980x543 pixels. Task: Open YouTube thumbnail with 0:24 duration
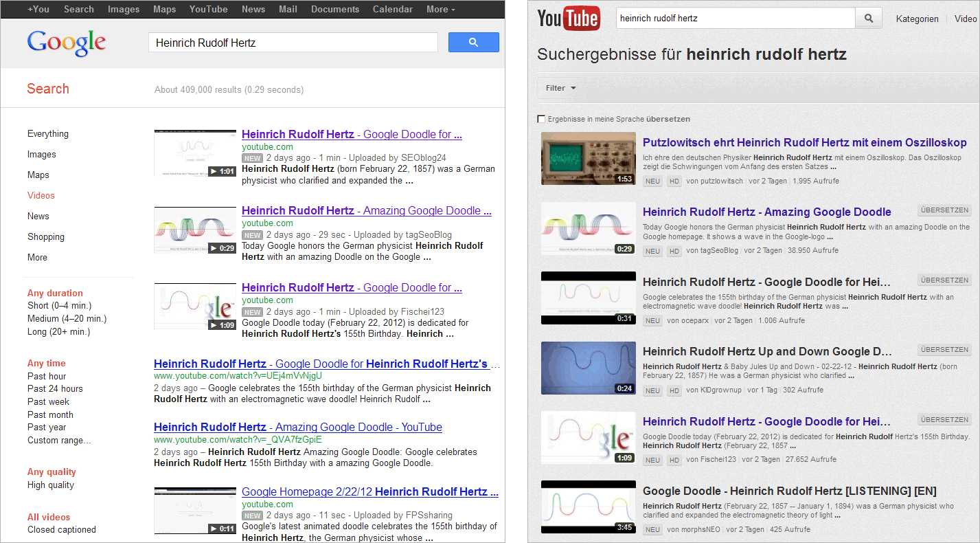click(x=589, y=368)
